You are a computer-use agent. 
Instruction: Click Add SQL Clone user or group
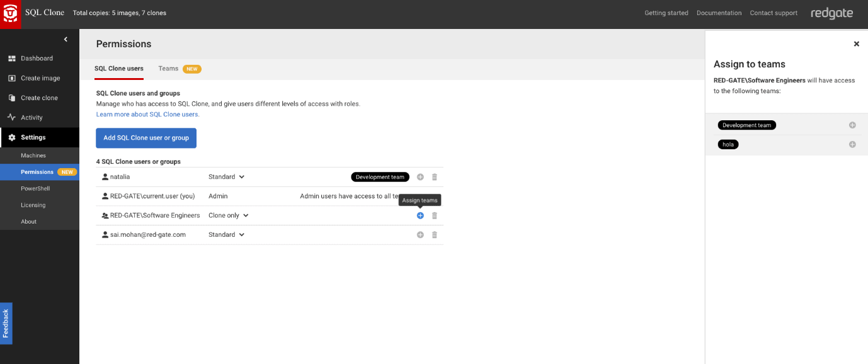click(x=146, y=138)
